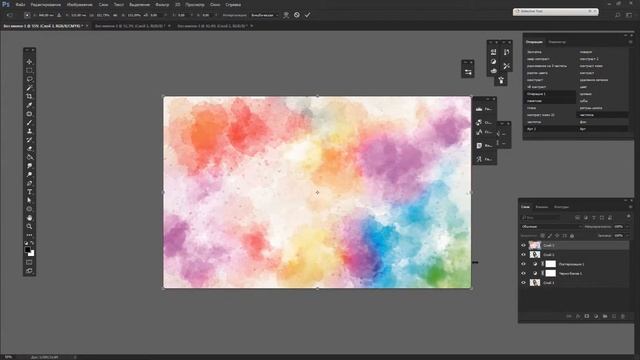Select the Eyedropper tool
The image size is (640, 360).
[29, 105]
